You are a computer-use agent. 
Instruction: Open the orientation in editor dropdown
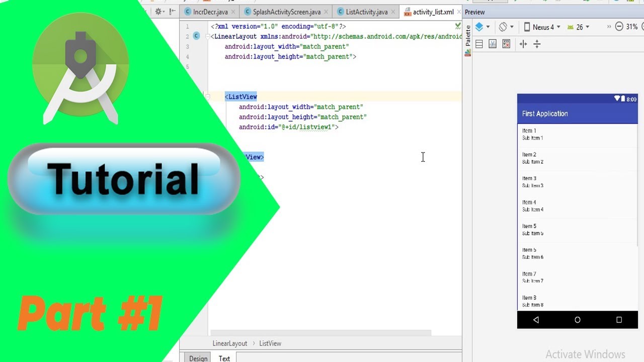coord(506,27)
